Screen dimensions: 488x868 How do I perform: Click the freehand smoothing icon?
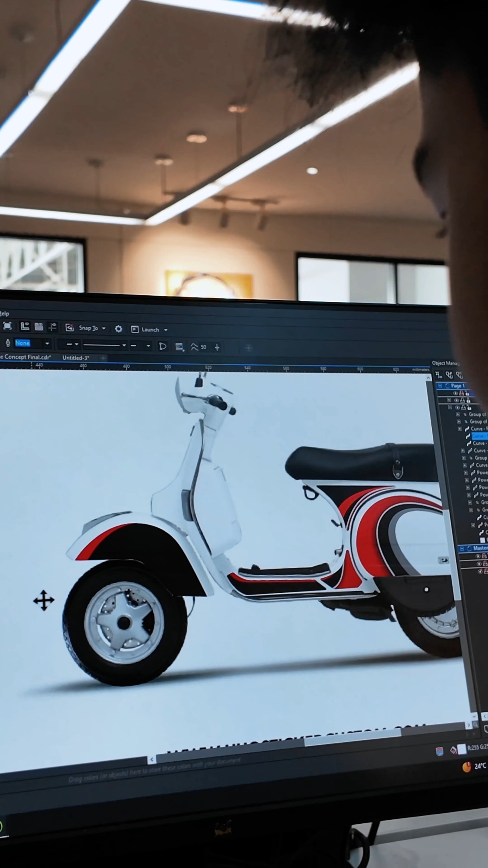(194, 347)
